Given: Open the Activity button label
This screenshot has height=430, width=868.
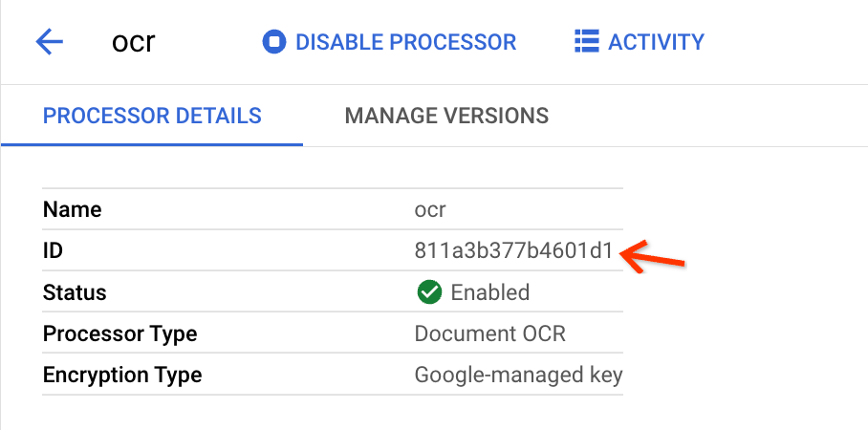Looking at the screenshot, I should (656, 42).
